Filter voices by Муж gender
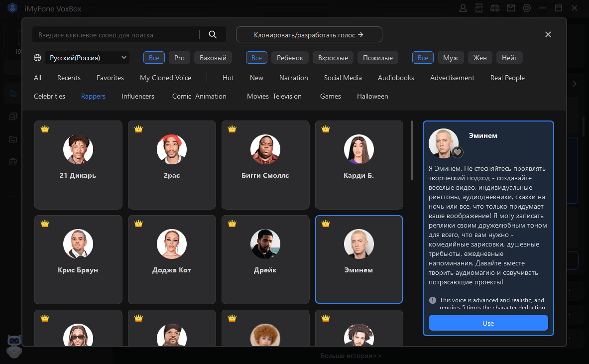The image size is (589, 364). pos(451,58)
